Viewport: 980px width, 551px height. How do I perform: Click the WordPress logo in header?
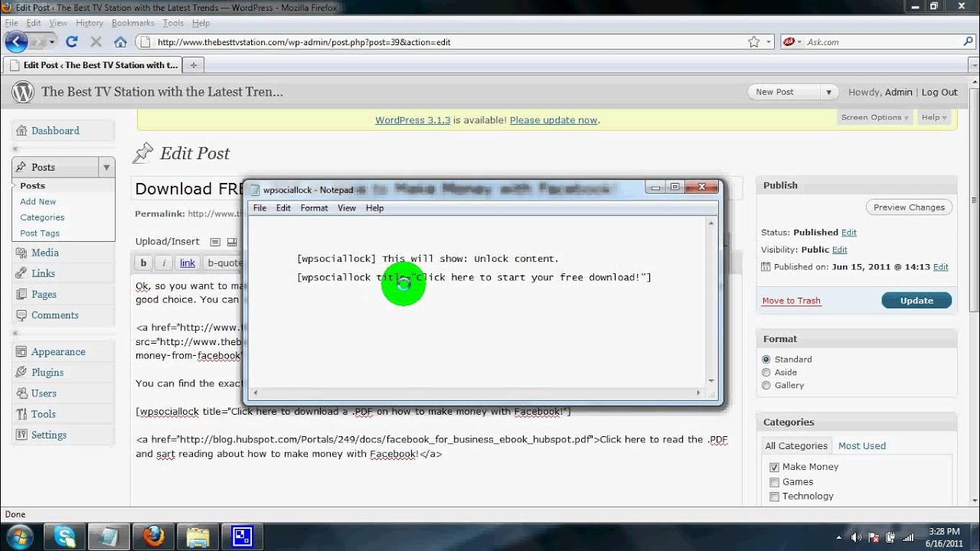click(x=23, y=92)
